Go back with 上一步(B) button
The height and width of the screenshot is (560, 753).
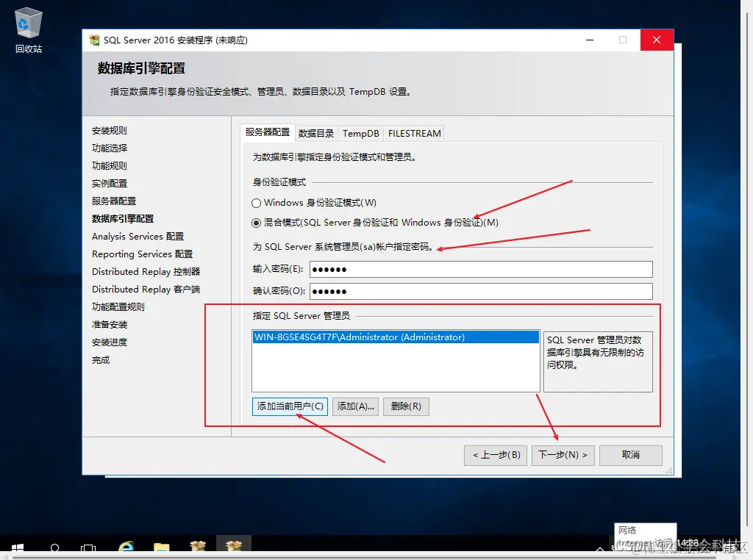coord(496,456)
